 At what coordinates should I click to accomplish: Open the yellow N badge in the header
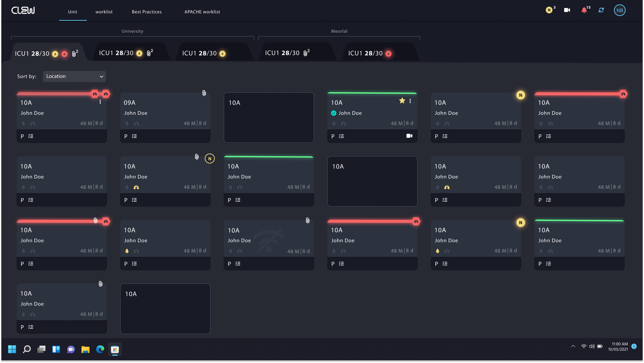tap(549, 10)
